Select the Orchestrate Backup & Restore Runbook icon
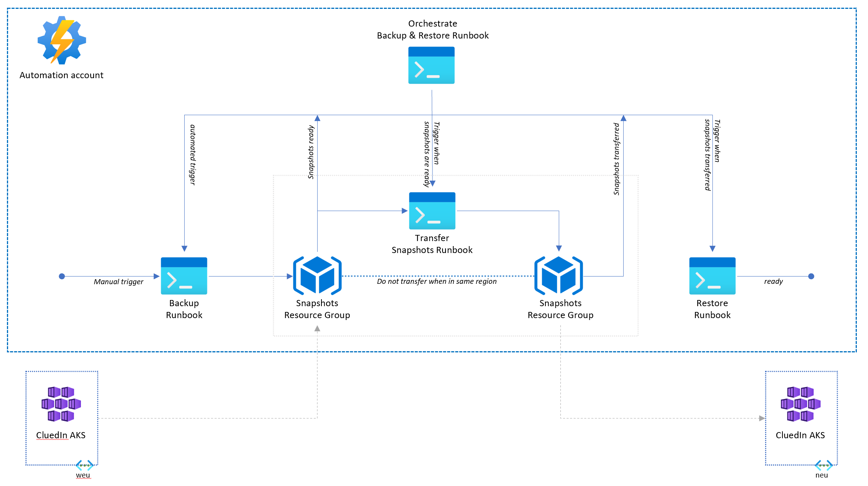This screenshot has width=868, height=486. point(431,65)
